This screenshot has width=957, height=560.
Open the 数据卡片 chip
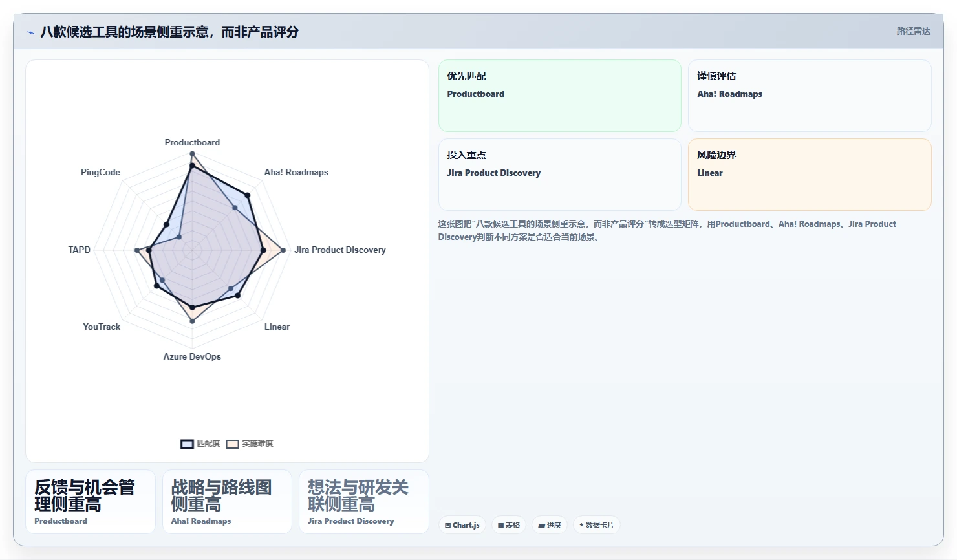pyautogui.click(x=597, y=525)
